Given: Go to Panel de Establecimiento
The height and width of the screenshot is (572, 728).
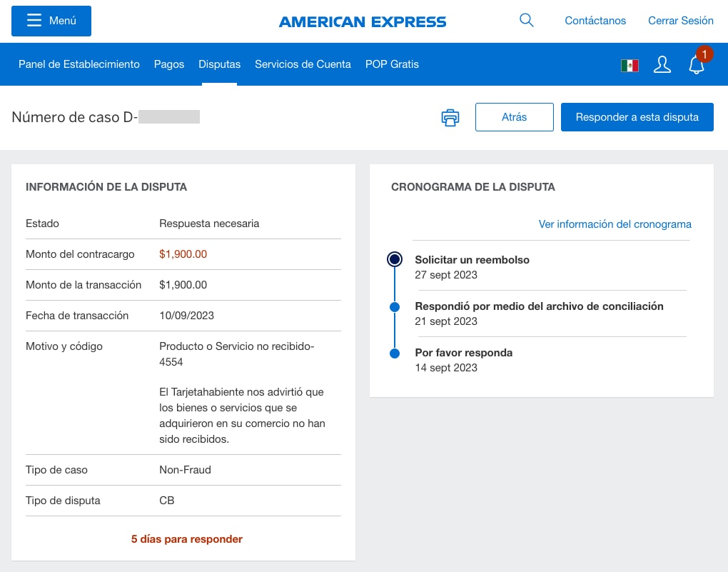Looking at the screenshot, I should (79, 64).
